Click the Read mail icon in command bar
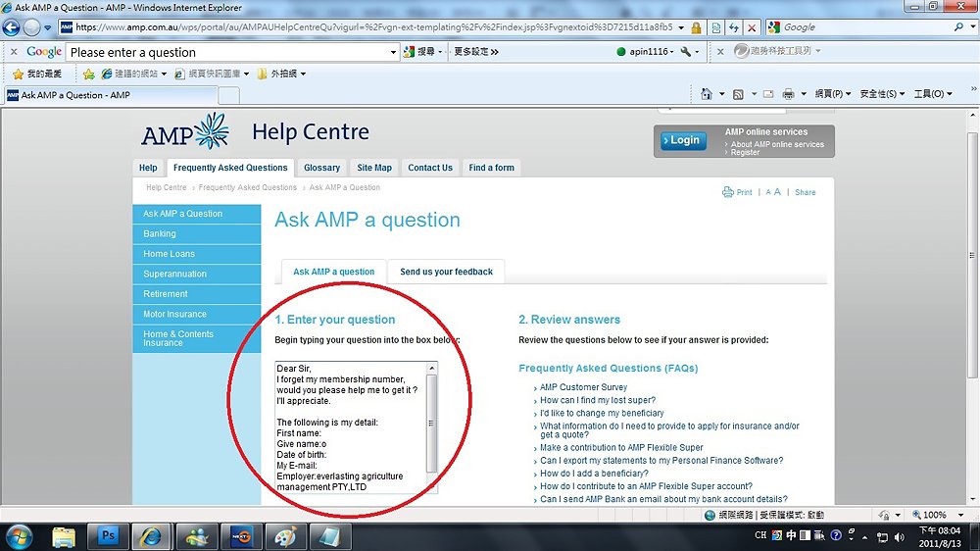 768,94
